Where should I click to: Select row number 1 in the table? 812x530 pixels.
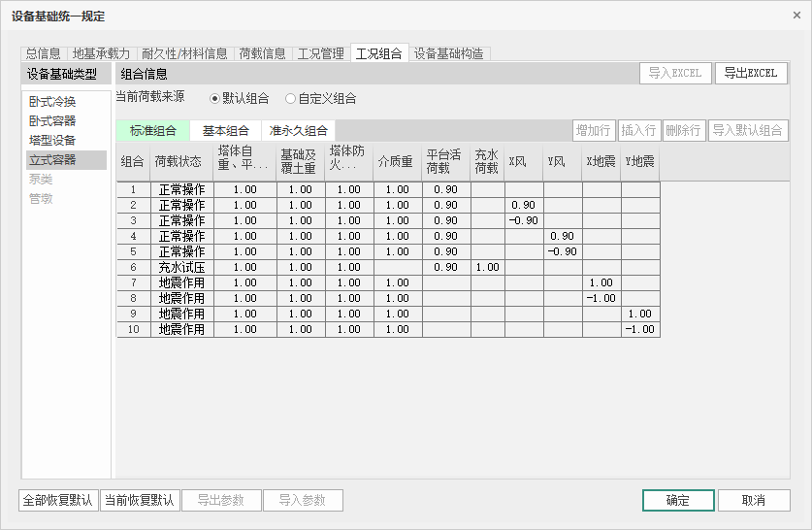(x=133, y=189)
